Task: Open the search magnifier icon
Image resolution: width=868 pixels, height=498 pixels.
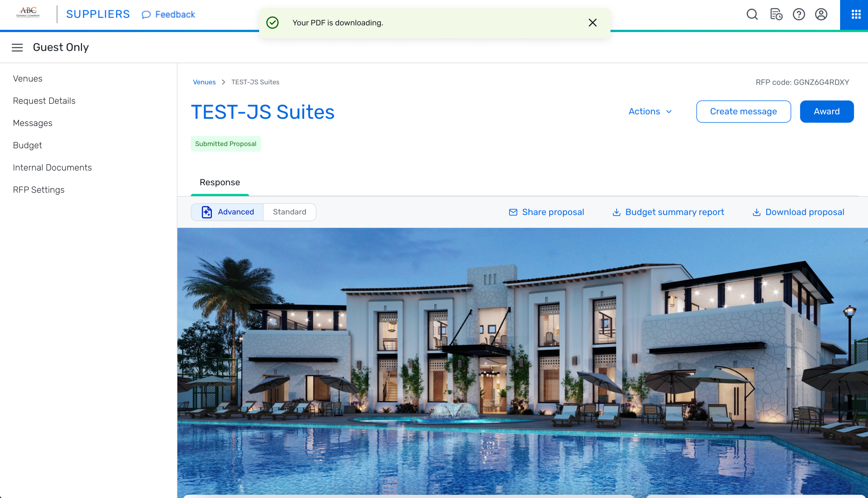Action: pyautogui.click(x=752, y=14)
